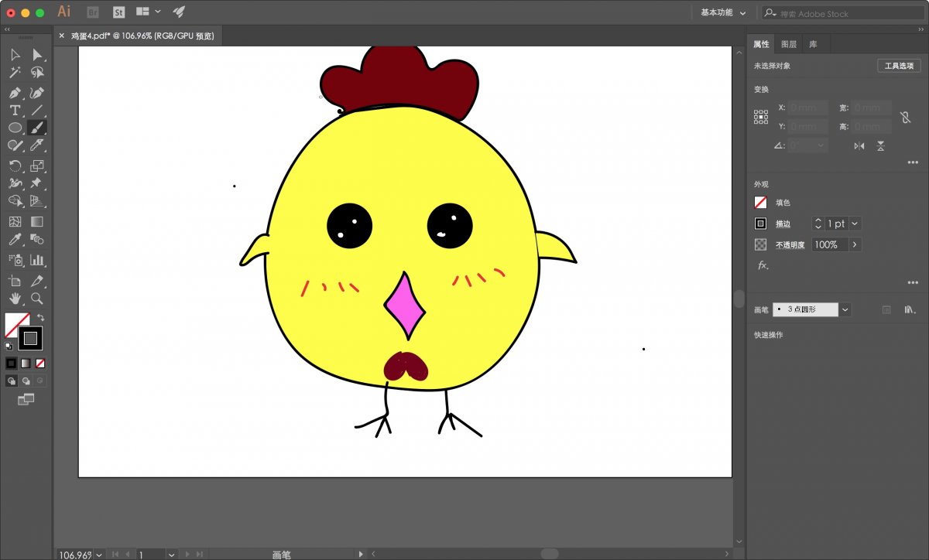
Task: Expand the 3 点圆形 brush dropdown
Action: [x=845, y=309]
